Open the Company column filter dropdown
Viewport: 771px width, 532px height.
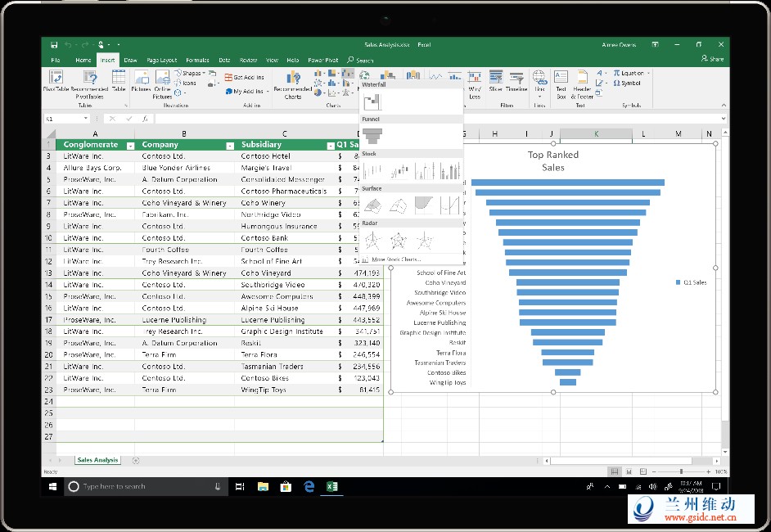(x=228, y=146)
